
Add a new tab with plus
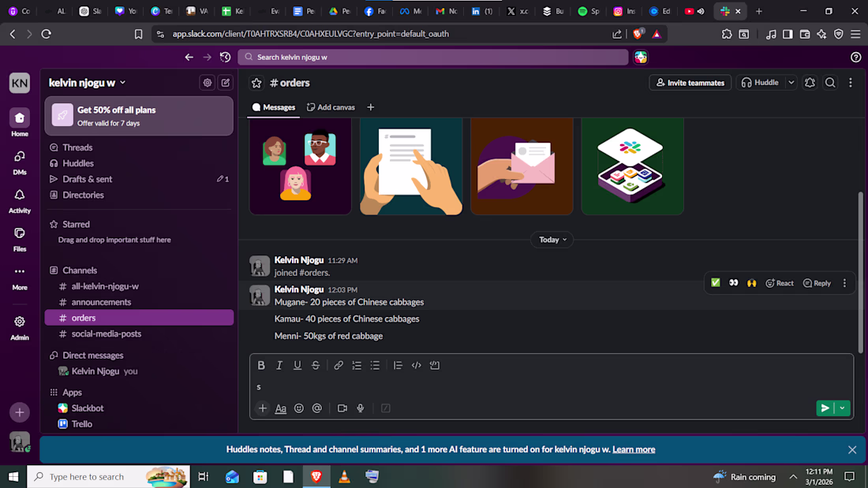370,107
